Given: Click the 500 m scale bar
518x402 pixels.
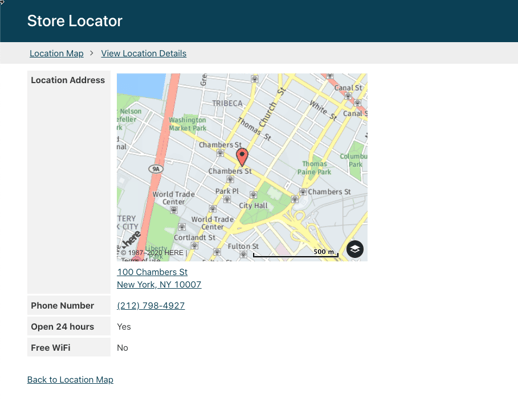Looking at the screenshot, I should point(296,253).
